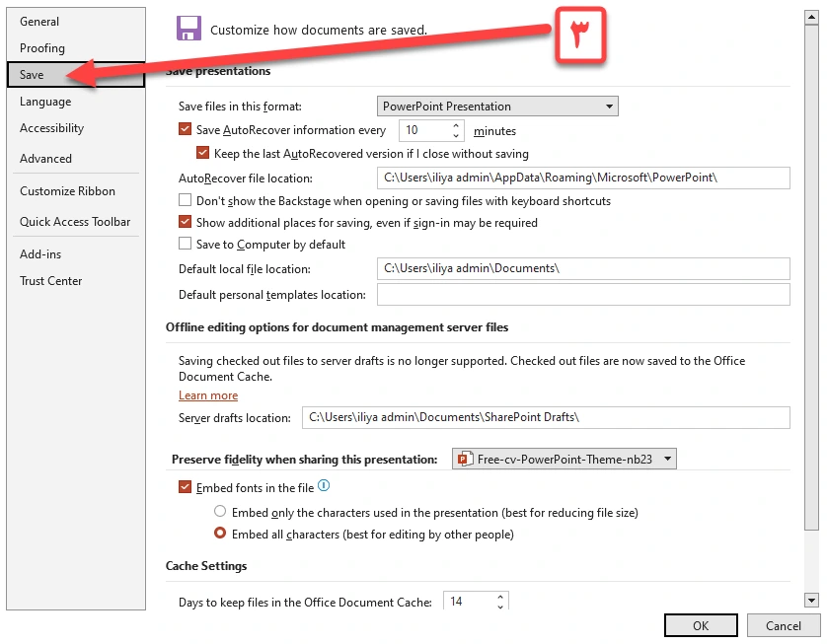Increase AutoRecover minutes with the up arrow

tap(457, 125)
